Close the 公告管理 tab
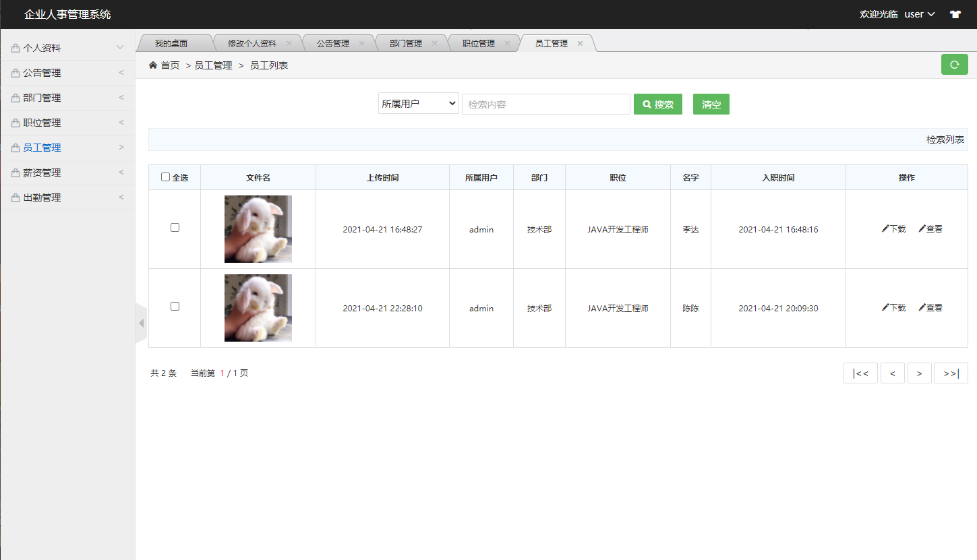The height and width of the screenshot is (560, 977). pos(361,44)
